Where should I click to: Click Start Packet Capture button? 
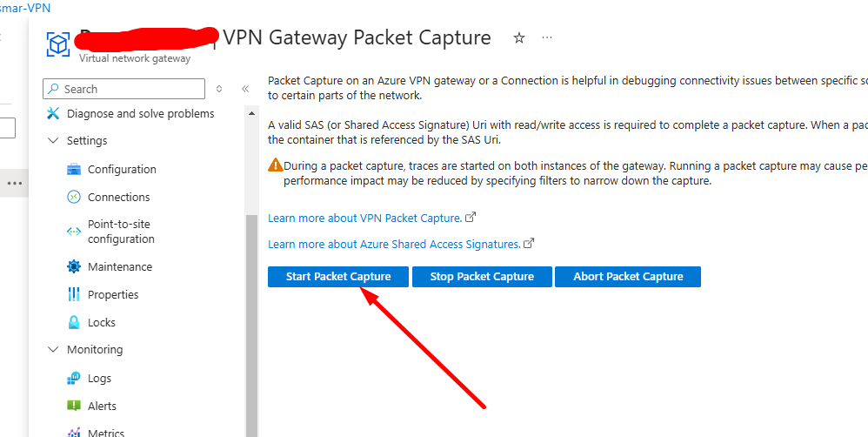tap(338, 276)
